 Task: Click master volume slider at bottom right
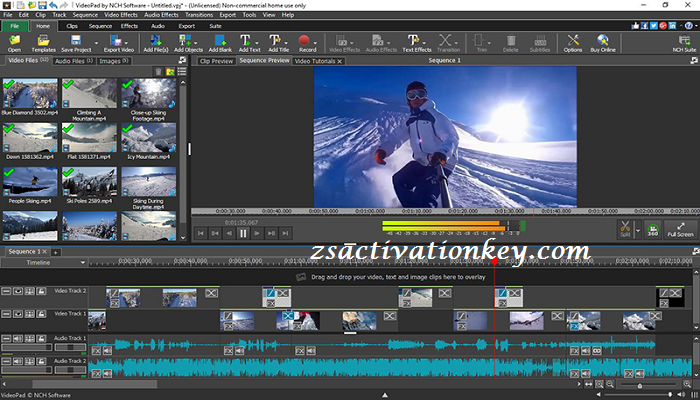tap(638, 395)
